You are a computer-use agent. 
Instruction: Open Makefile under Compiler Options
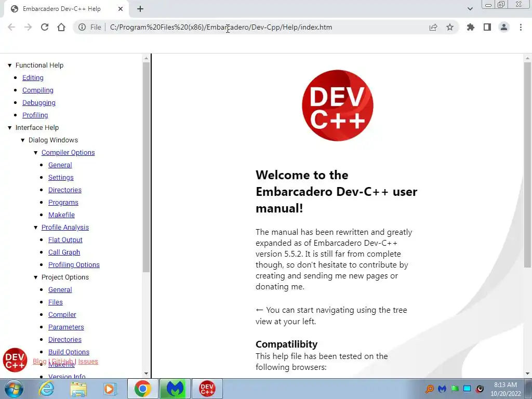[x=61, y=215]
